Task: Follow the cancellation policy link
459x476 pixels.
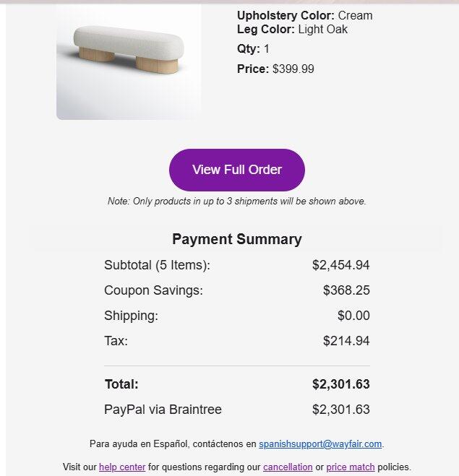Action: coord(288,467)
